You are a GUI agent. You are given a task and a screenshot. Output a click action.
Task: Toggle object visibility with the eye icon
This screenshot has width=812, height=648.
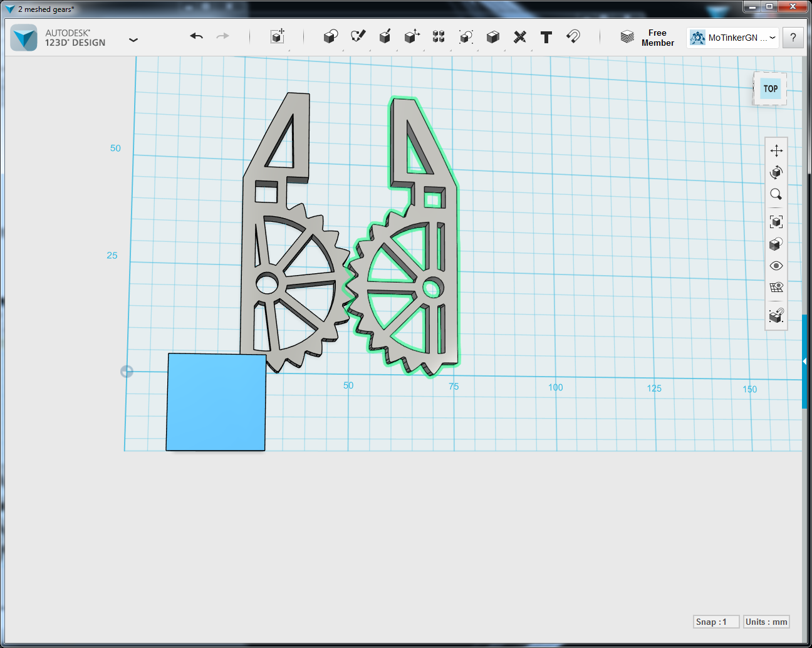click(776, 266)
